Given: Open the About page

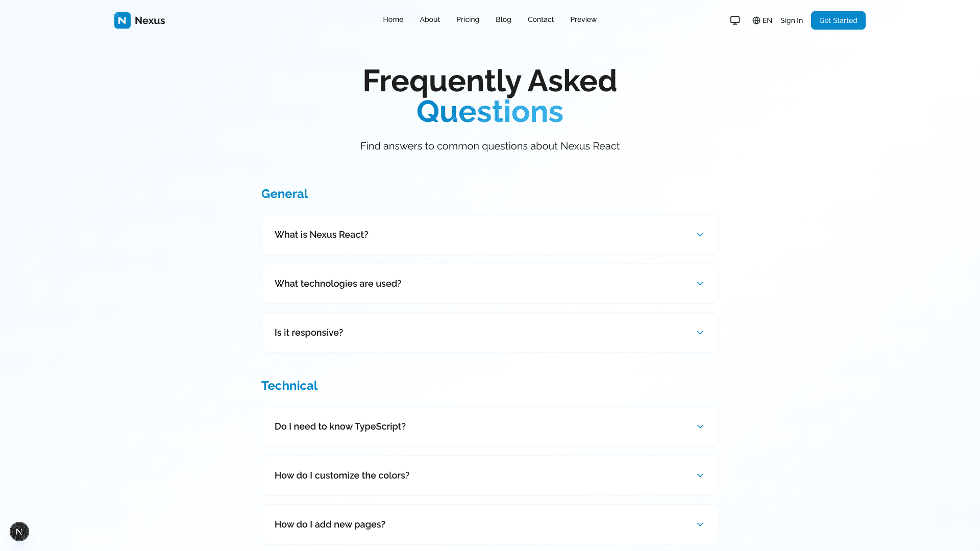Looking at the screenshot, I should tap(429, 19).
